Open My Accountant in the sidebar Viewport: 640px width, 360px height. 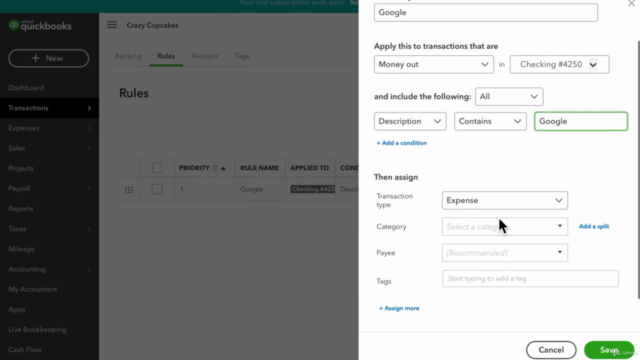pyautogui.click(x=33, y=289)
